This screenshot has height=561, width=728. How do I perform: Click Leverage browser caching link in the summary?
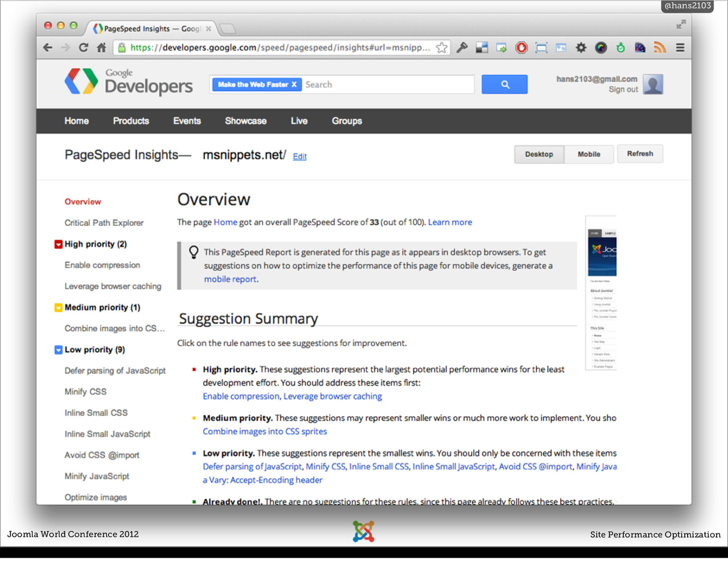point(333,396)
